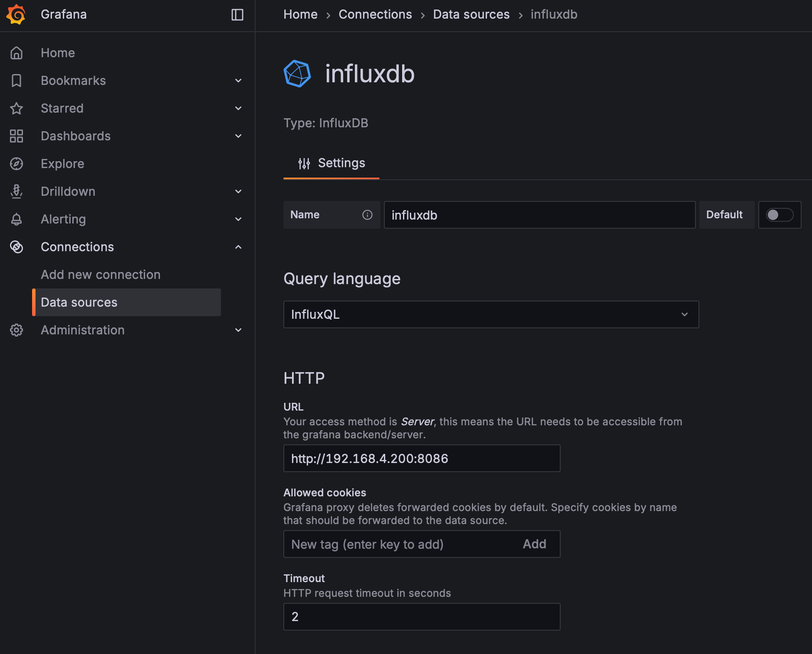Click the 'HTTP request timeout in seconds' text
The height and width of the screenshot is (654, 812).
(367, 593)
